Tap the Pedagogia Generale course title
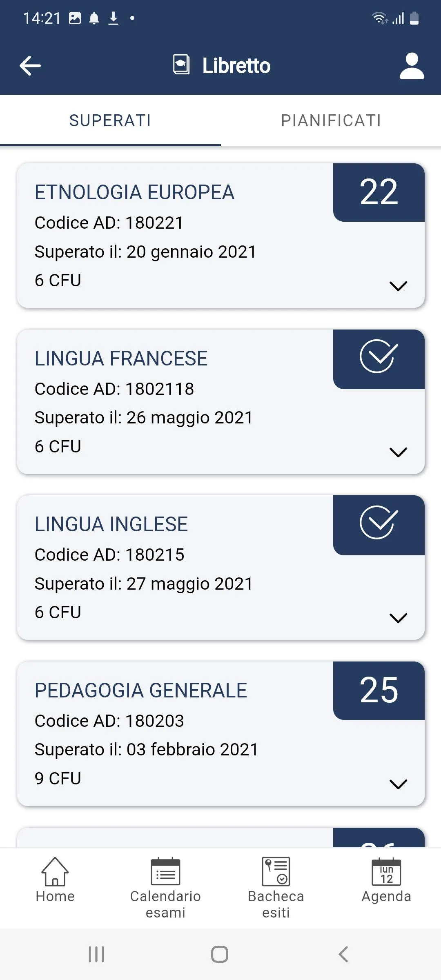The image size is (441, 980). pos(141,690)
